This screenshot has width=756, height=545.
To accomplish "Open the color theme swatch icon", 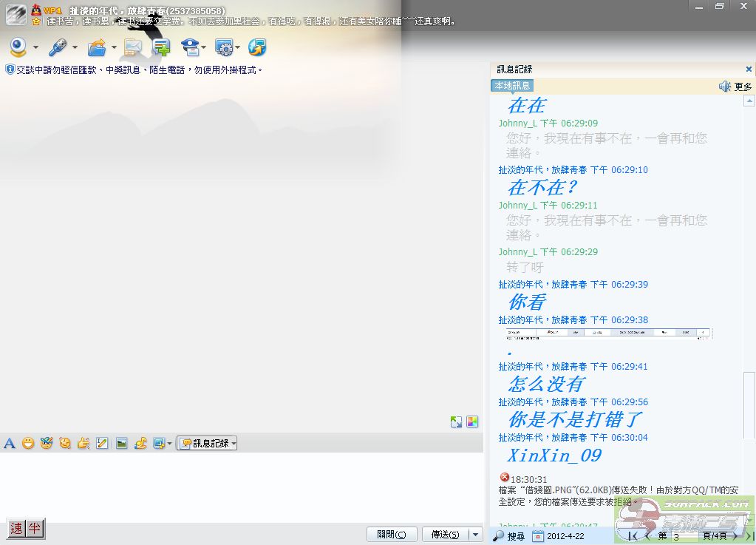I will (472, 422).
